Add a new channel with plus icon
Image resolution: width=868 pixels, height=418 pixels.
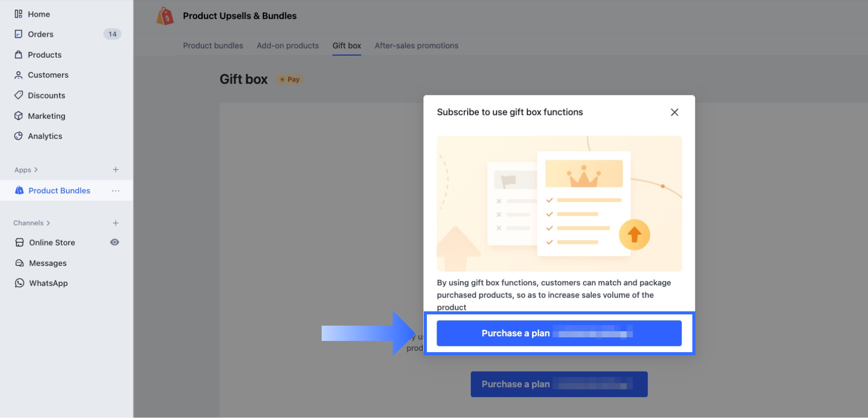(116, 223)
